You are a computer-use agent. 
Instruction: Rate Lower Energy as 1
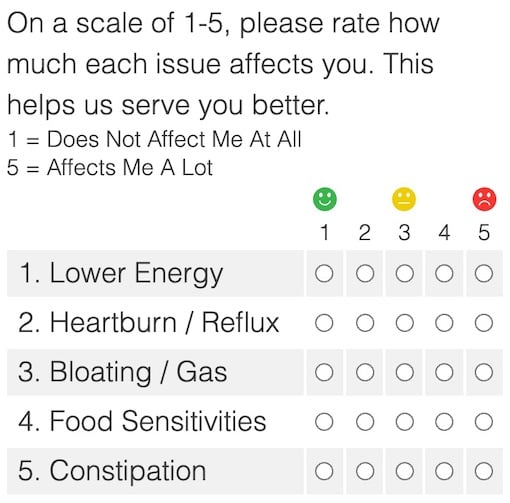tap(324, 274)
